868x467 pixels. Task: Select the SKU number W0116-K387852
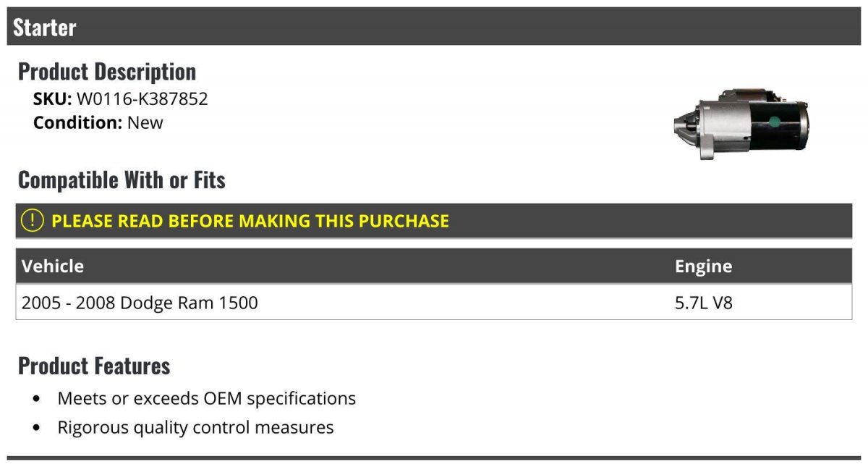click(x=142, y=99)
